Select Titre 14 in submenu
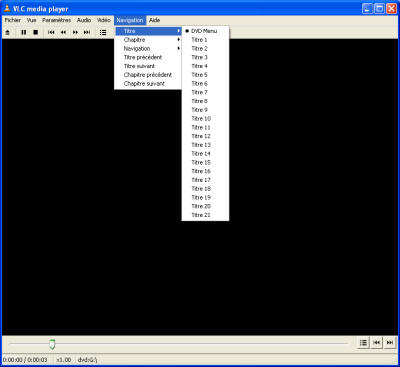 [205, 154]
